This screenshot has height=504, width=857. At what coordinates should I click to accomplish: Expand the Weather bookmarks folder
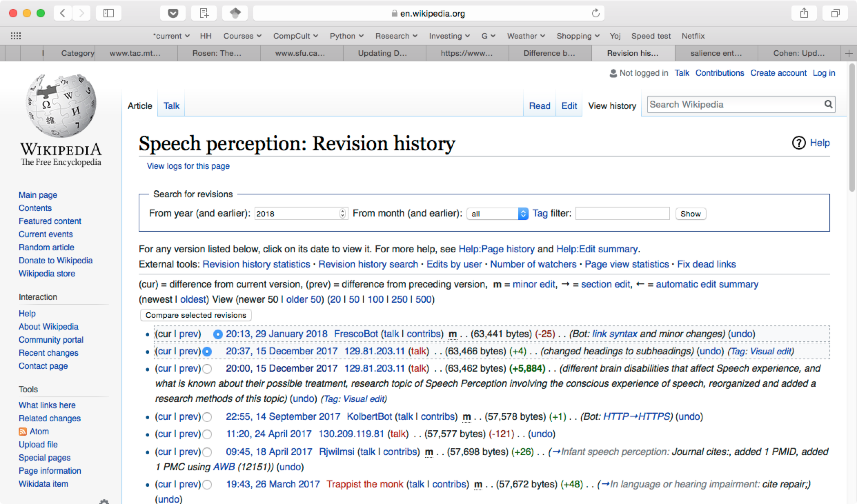[x=526, y=36]
